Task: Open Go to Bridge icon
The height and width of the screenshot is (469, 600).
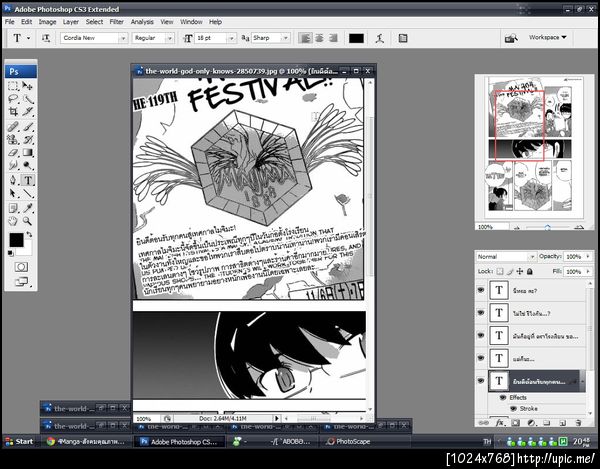Action: (511, 38)
